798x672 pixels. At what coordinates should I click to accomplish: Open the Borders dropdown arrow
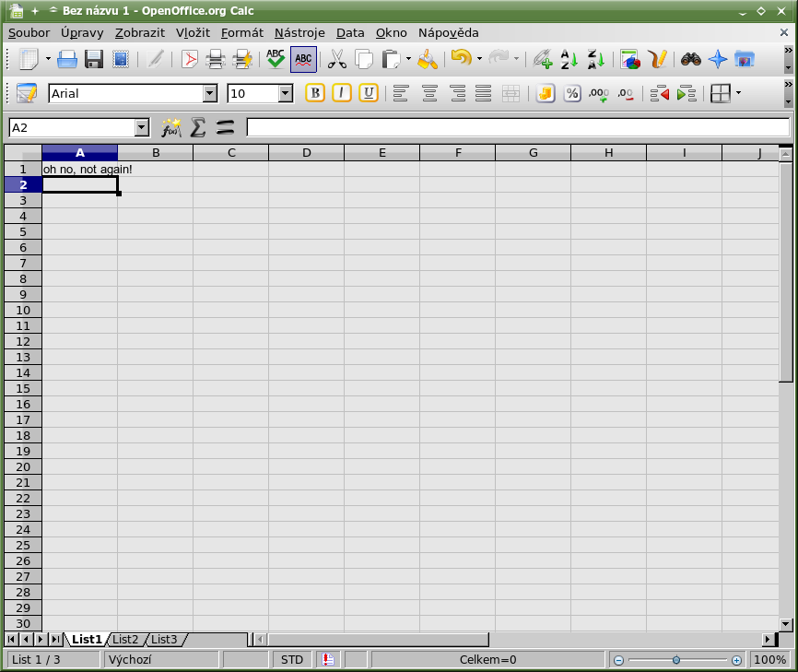[738, 93]
